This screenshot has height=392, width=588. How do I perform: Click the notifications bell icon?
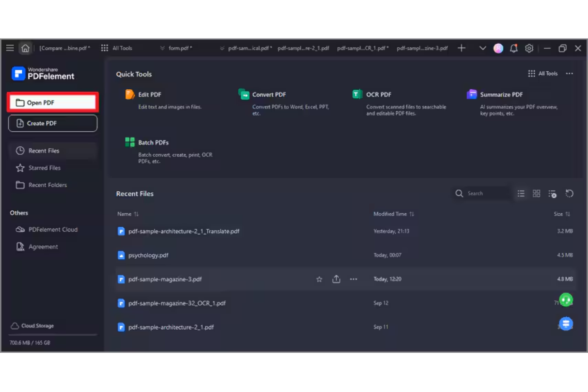[x=513, y=48]
